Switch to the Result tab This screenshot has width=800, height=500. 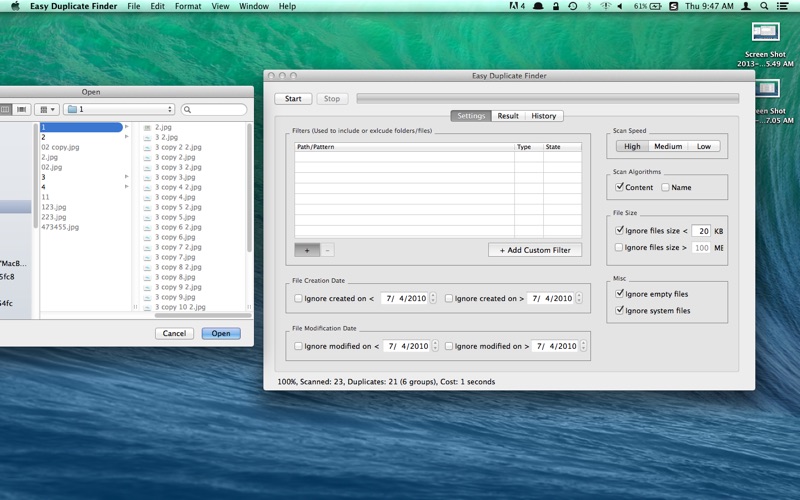coord(508,116)
